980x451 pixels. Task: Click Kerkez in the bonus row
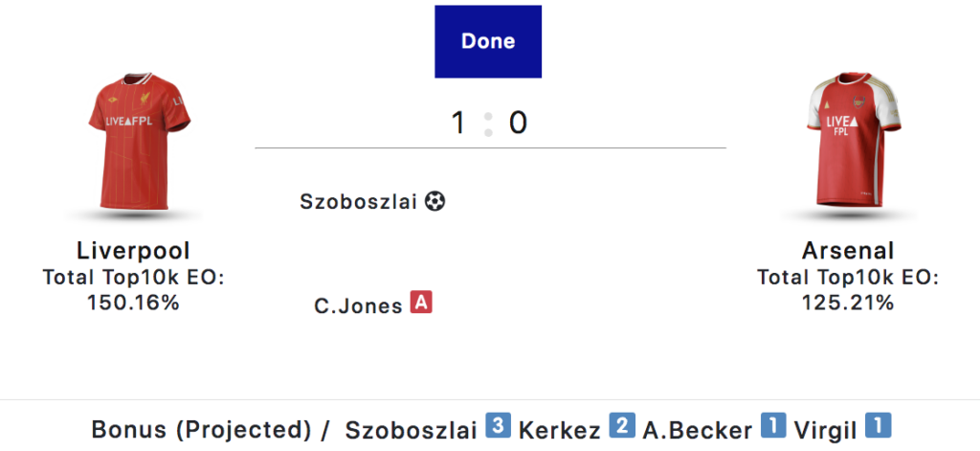pyautogui.click(x=559, y=429)
